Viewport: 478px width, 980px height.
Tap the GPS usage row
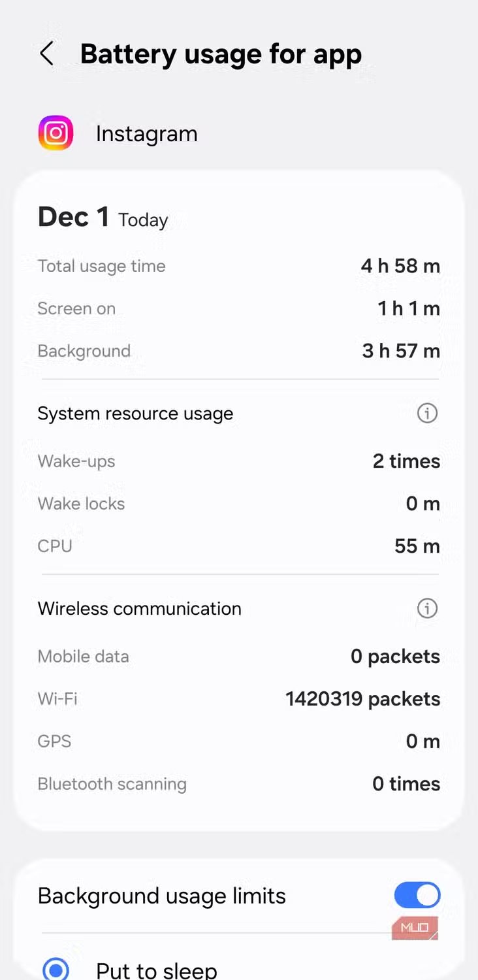pyautogui.click(x=238, y=742)
